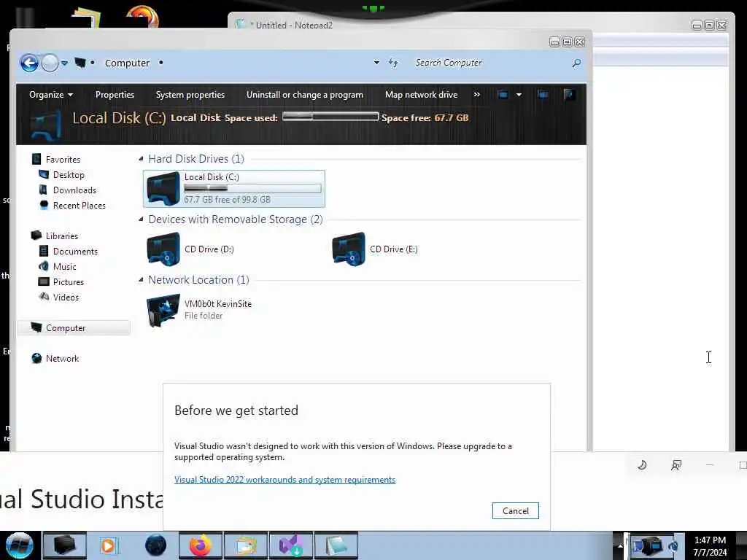The image size is (747, 560).
Task: Change your view icon in toolbar
Action: point(503,95)
